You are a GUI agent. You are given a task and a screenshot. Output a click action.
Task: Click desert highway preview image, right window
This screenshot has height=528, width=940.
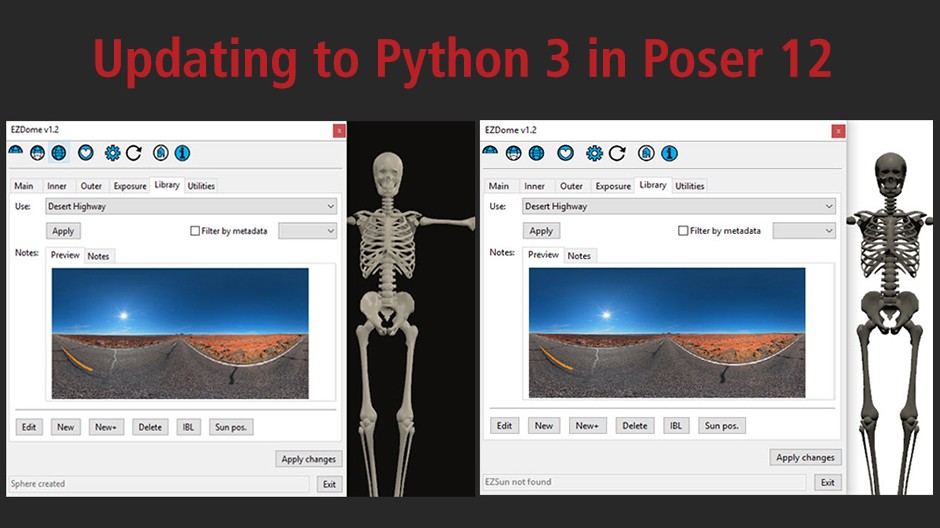pos(667,333)
